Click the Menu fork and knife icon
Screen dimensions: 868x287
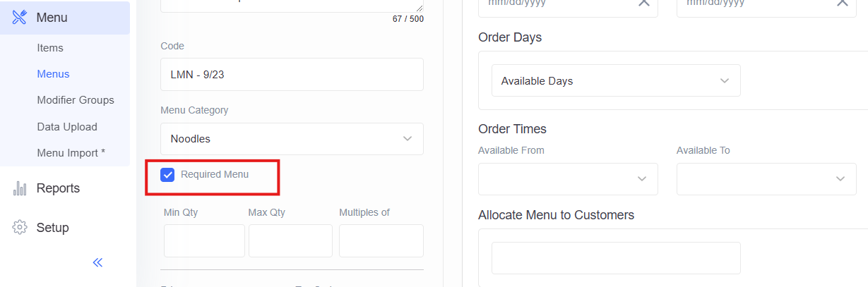(20, 18)
